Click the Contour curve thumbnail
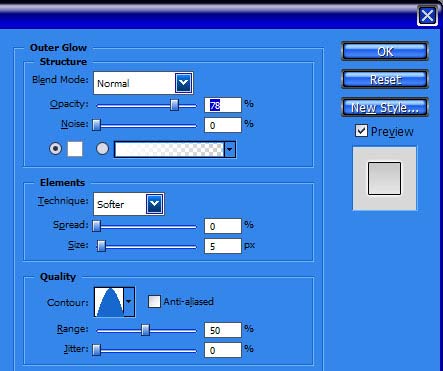 click(109, 302)
